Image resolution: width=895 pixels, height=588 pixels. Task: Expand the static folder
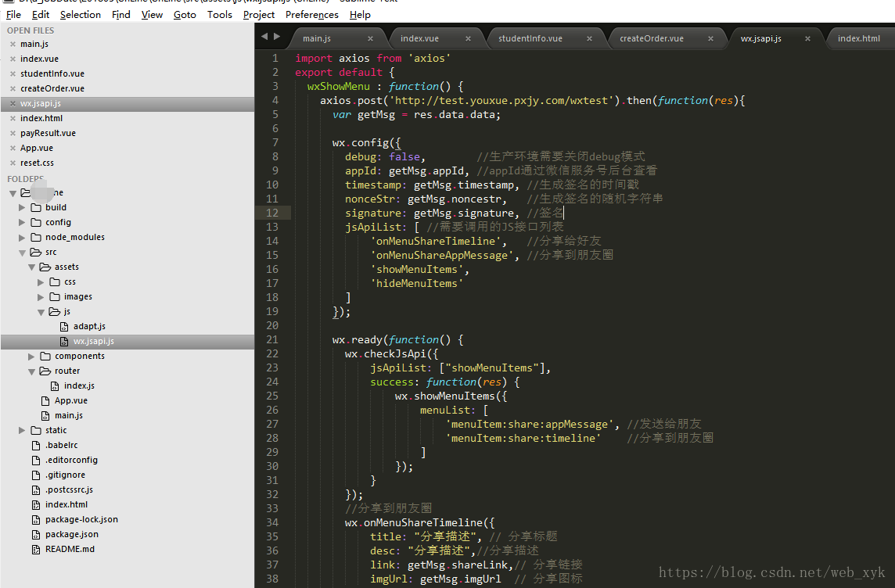(x=22, y=431)
